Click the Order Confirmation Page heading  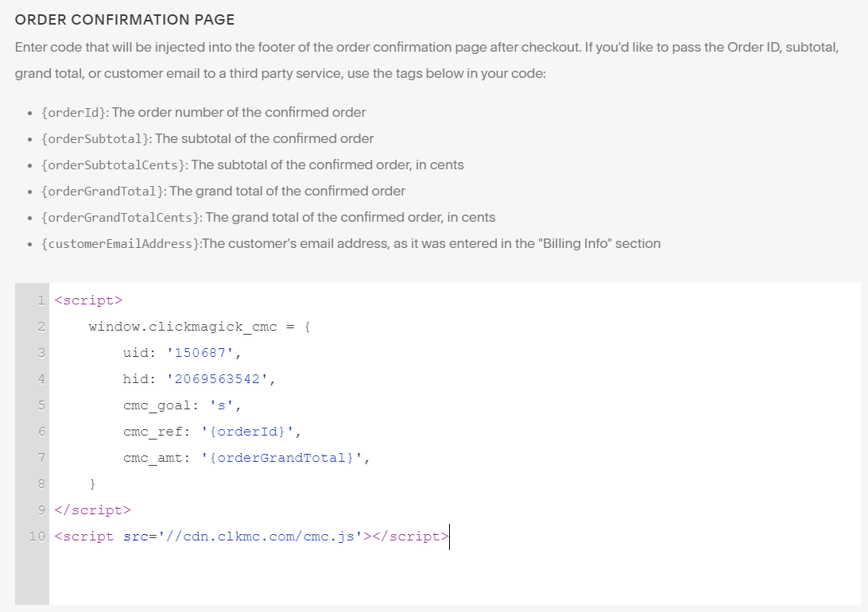[125, 19]
